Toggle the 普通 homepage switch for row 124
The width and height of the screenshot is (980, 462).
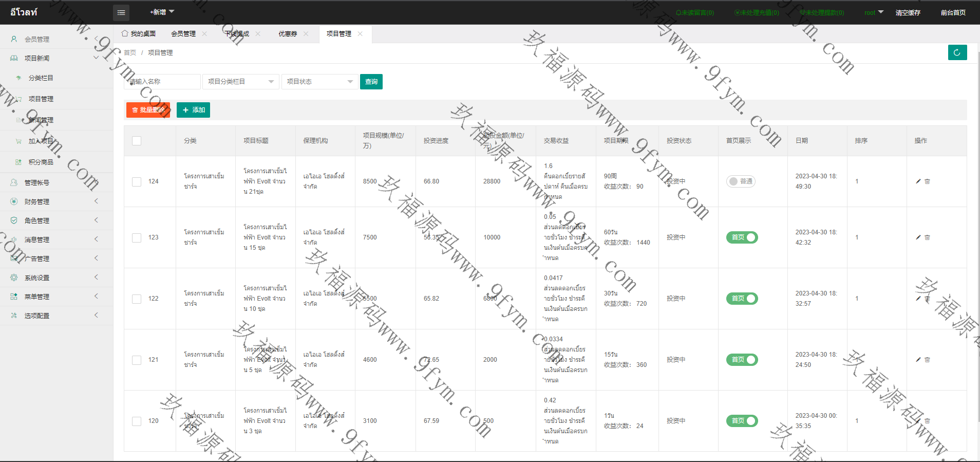coord(741,181)
